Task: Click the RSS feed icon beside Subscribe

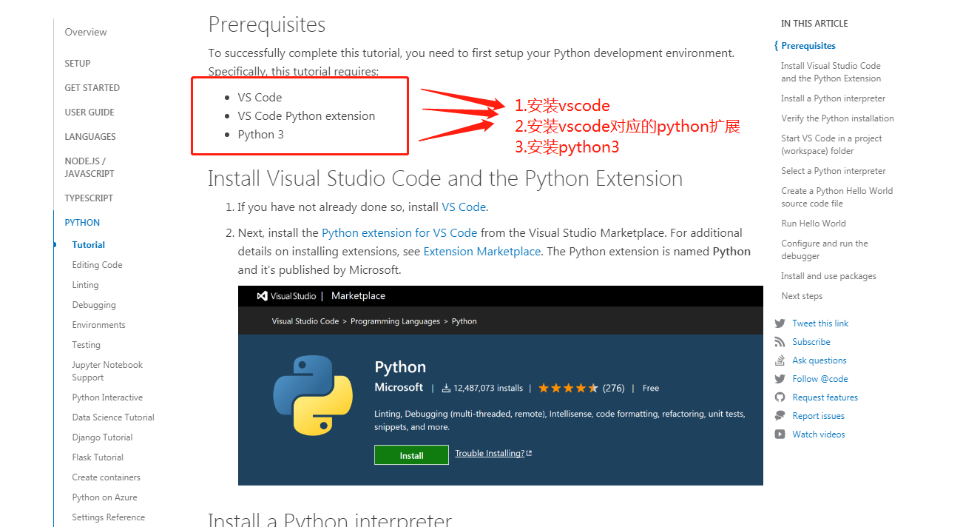Action: tap(780, 342)
